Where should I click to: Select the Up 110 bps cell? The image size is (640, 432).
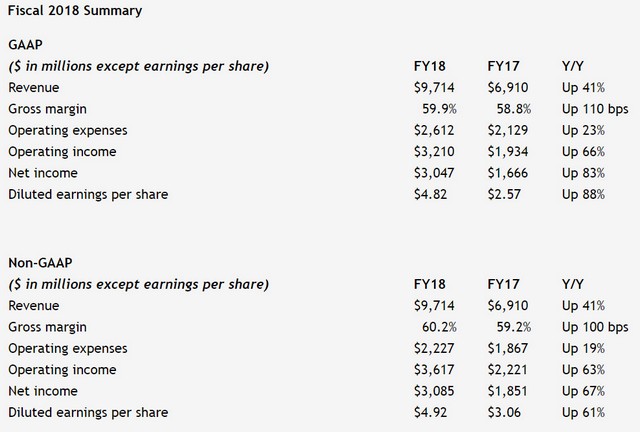[595, 109]
